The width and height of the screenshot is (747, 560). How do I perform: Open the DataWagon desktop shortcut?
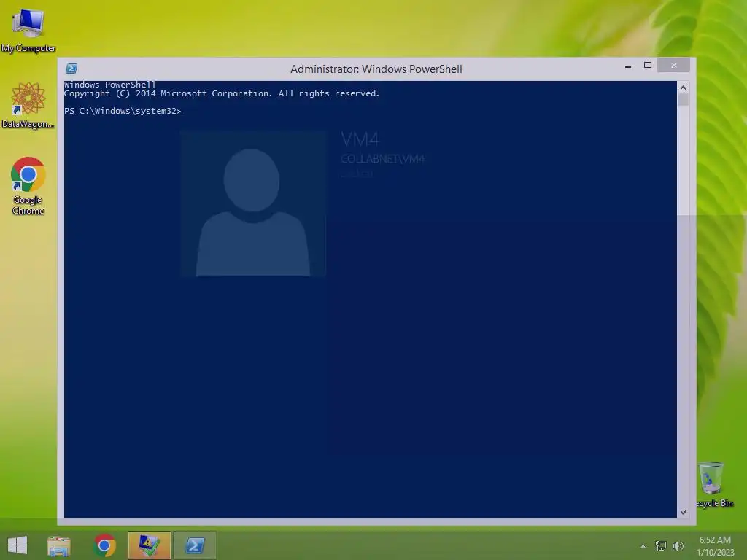point(28,105)
